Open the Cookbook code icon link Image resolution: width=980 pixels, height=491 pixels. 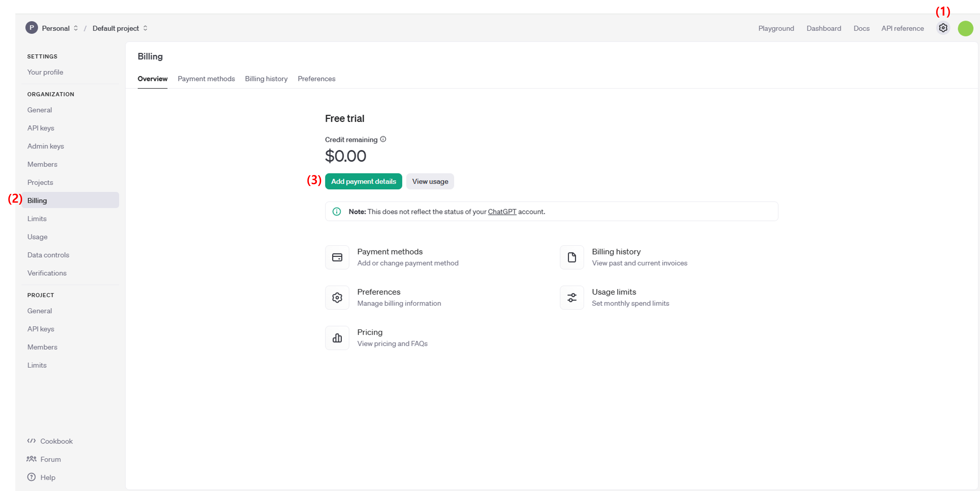pyautogui.click(x=32, y=441)
